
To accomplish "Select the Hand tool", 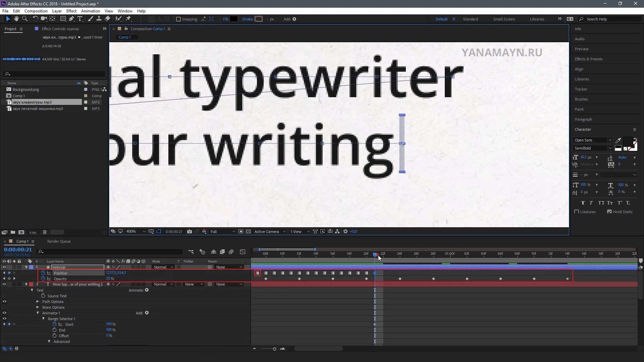I will tap(16, 19).
